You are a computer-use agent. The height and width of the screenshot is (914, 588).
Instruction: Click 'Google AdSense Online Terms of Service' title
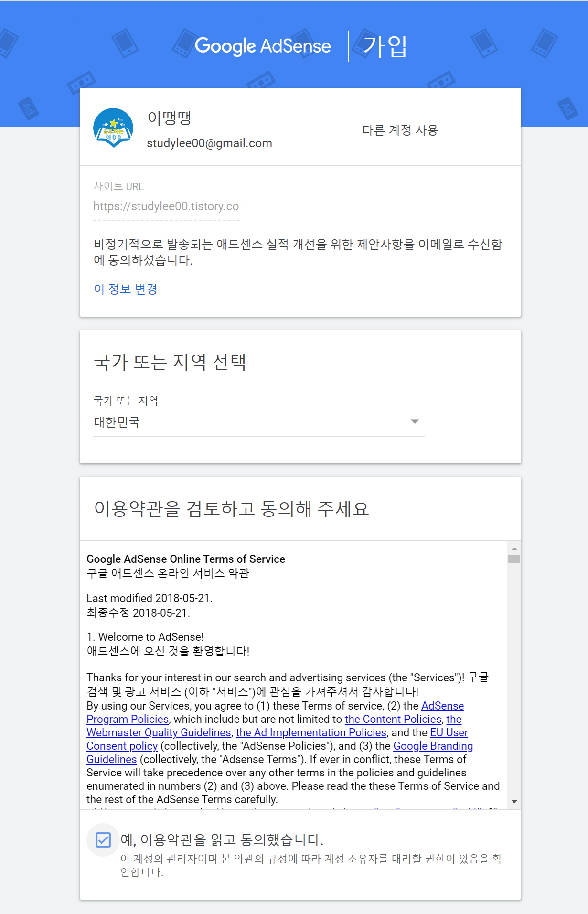pos(186,559)
